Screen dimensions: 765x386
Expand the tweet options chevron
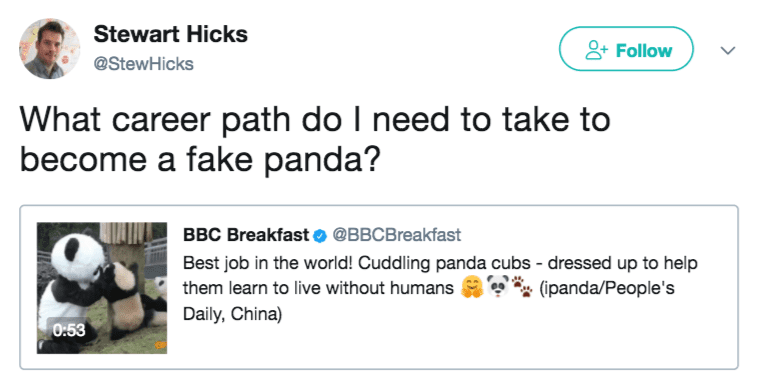tap(728, 50)
